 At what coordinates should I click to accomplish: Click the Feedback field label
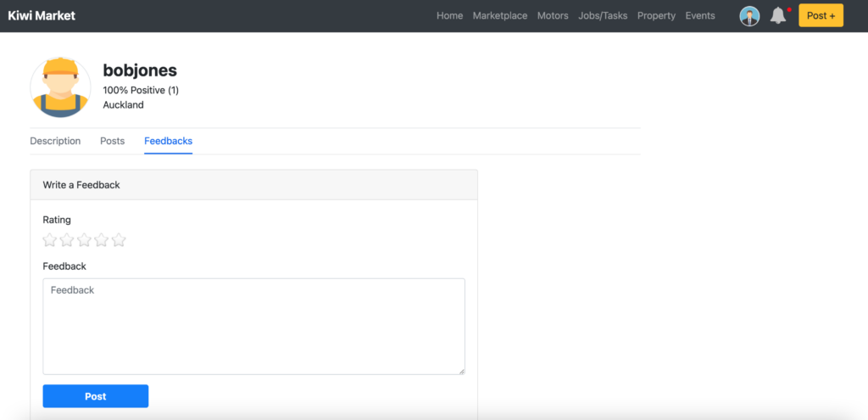(x=64, y=266)
